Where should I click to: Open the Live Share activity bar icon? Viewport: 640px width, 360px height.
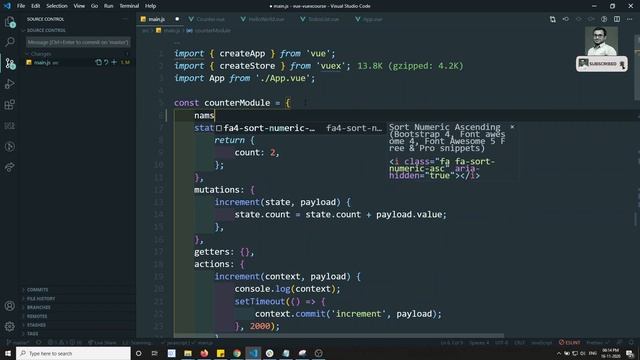pyautogui.click(x=10, y=167)
